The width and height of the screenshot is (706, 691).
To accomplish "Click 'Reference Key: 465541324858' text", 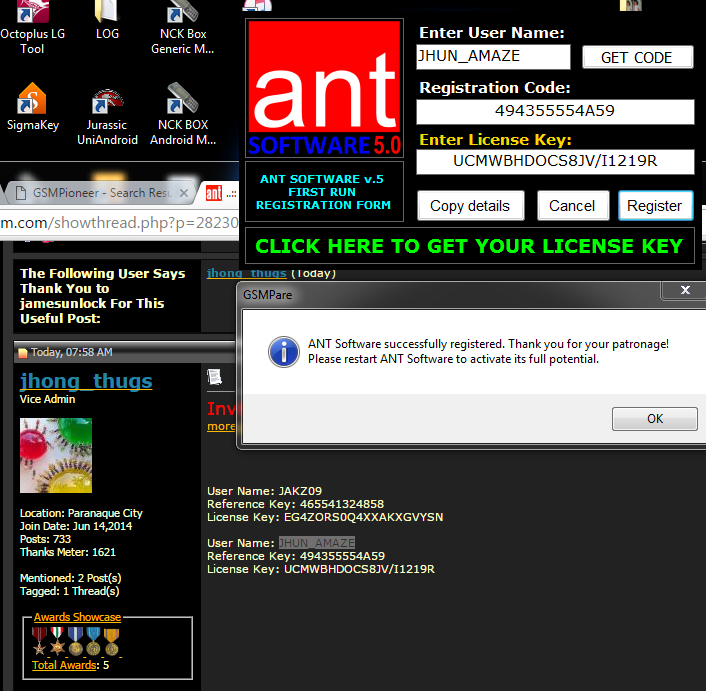I will (x=295, y=504).
